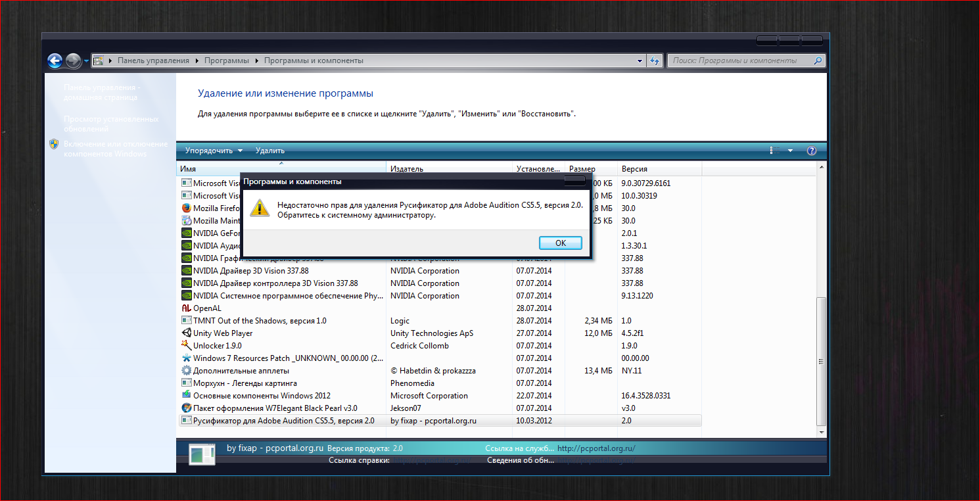This screenshot has width=980, height=501.
Task: Click the Unlocker 1.9.0 program icon
Action: tap(187, 346)
